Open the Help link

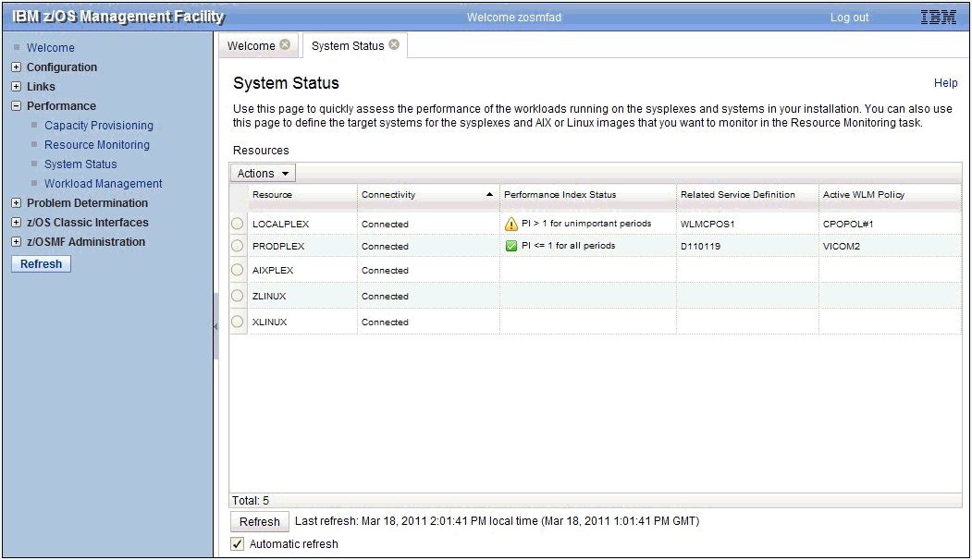pos(945,82)
